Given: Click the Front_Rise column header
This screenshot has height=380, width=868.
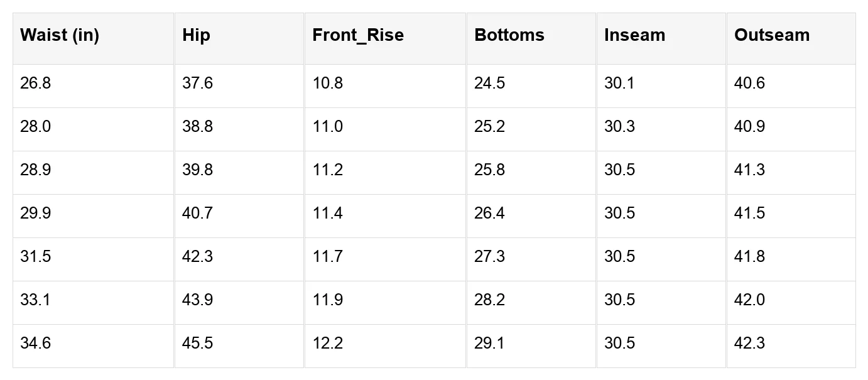Looking at the screenshot, I should [358, 35].
